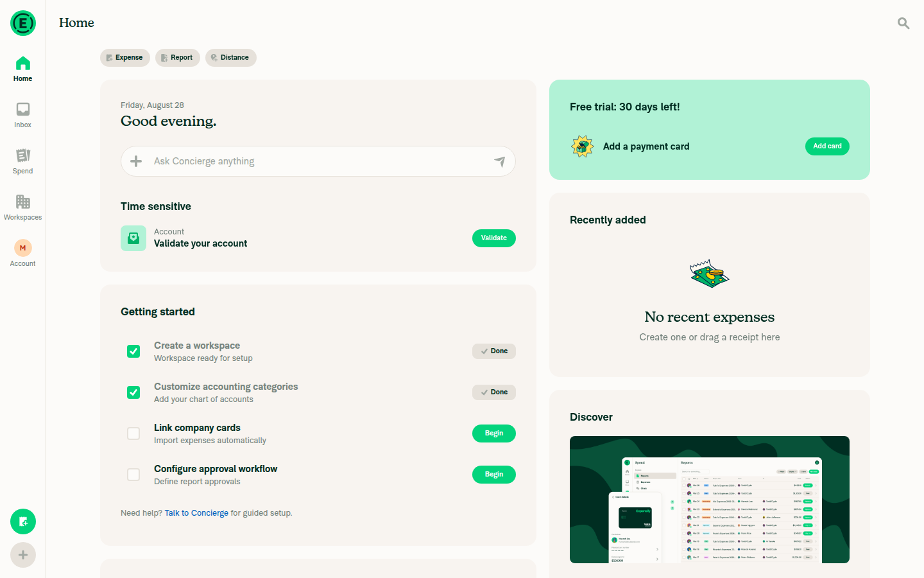This screenshot has height=578, width=924.
Task: Click 'Workspace ready for setup' subtitle
Action: (203, 358)
